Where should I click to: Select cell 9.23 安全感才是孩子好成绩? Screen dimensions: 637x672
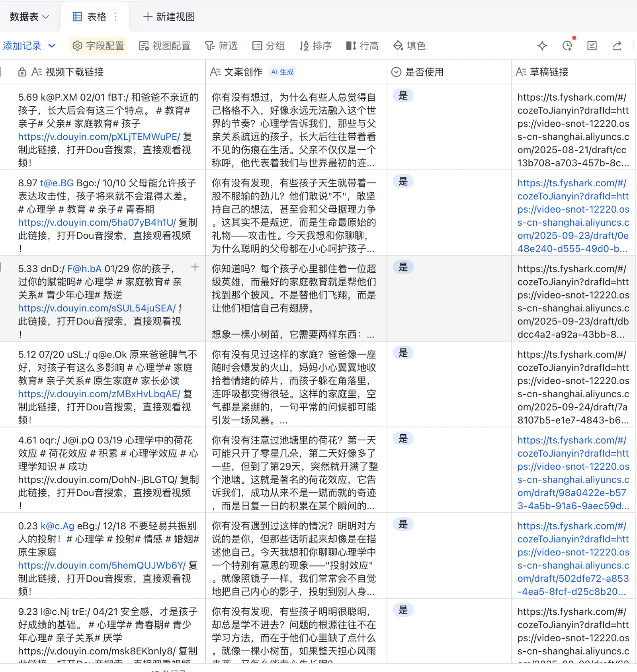pyautogui.click(x=103, y=631)
